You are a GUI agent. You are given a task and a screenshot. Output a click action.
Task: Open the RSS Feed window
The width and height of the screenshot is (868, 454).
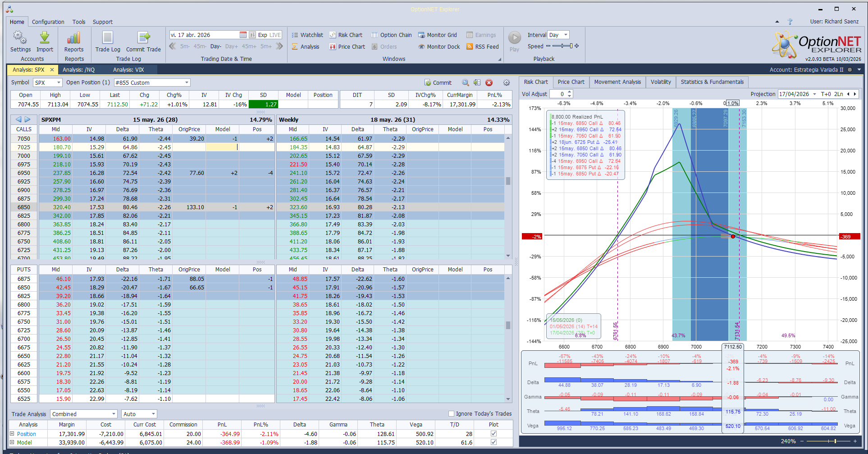[482, 47]
